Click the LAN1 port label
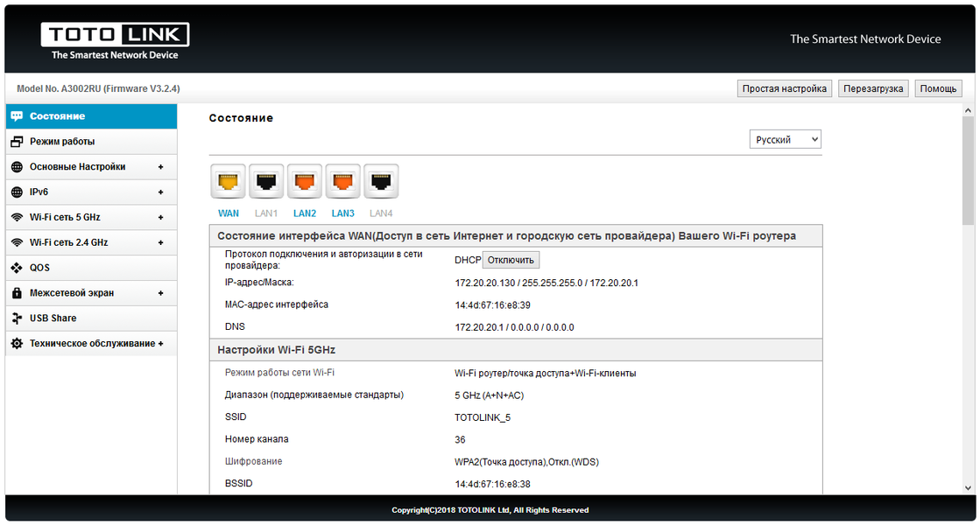The image size is (980, 525). 266,213
